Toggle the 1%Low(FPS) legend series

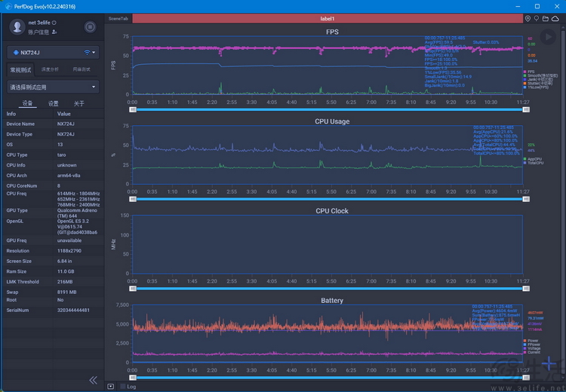[x=536, y=87]
